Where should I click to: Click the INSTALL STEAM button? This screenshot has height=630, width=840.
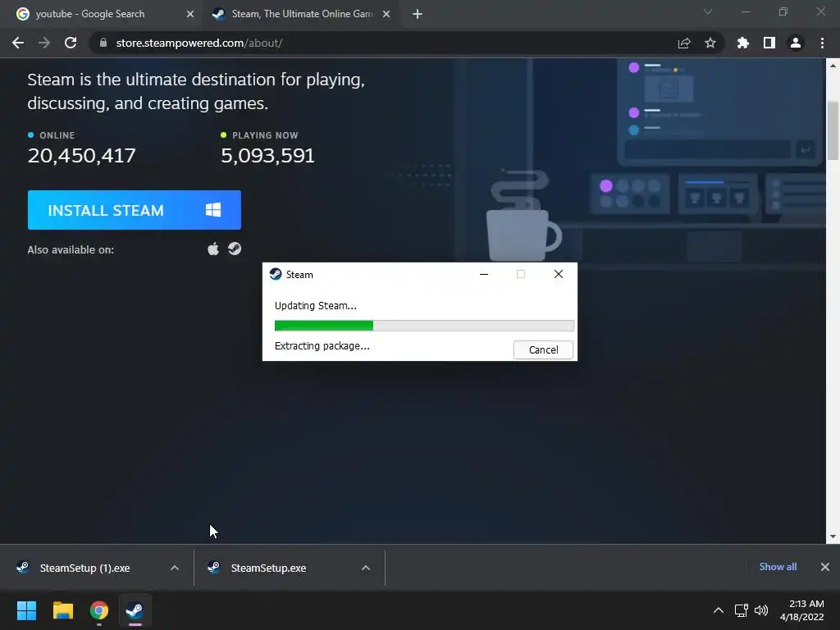click(x=135, y=210)
